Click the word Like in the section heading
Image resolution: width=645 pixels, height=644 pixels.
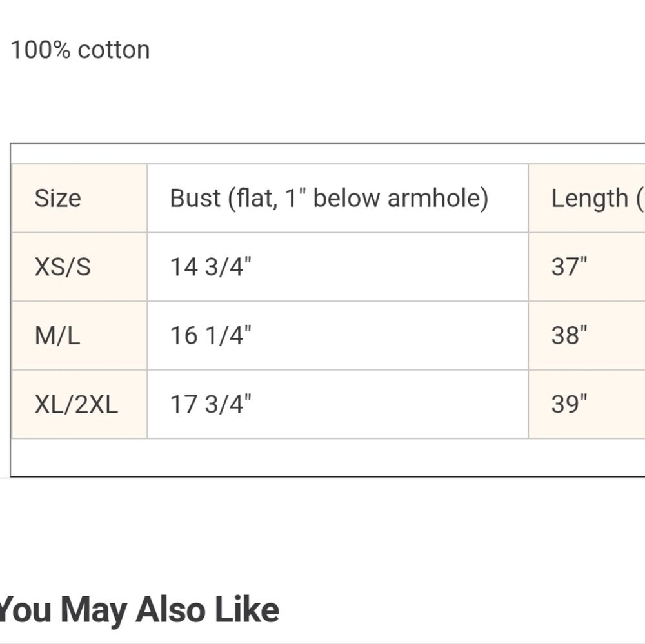(247, 609)
